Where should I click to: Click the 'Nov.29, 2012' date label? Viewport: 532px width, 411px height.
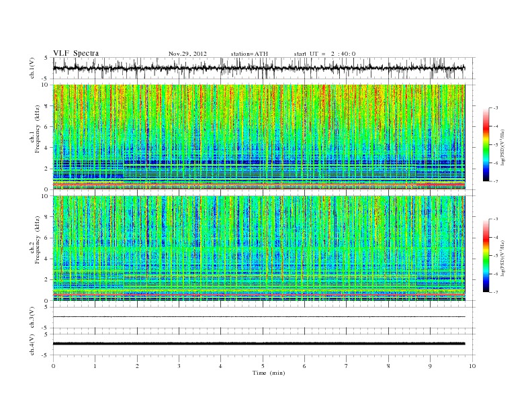(187, 54)
